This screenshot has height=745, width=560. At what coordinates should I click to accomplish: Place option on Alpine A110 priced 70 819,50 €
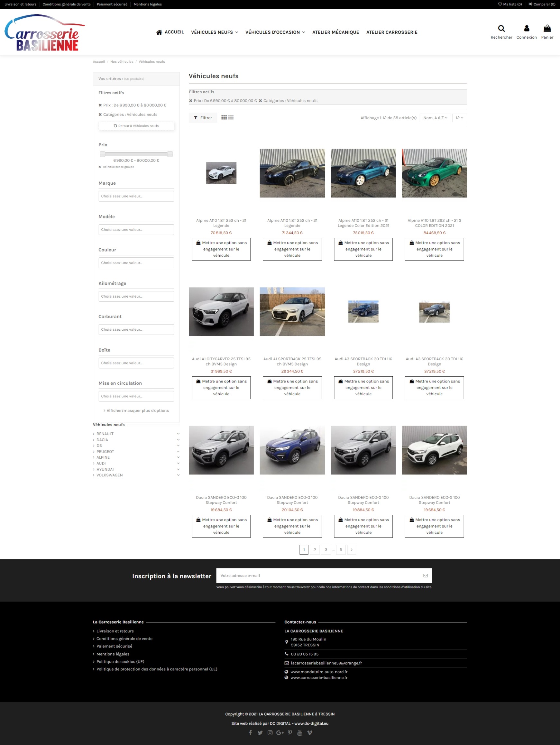221,249
